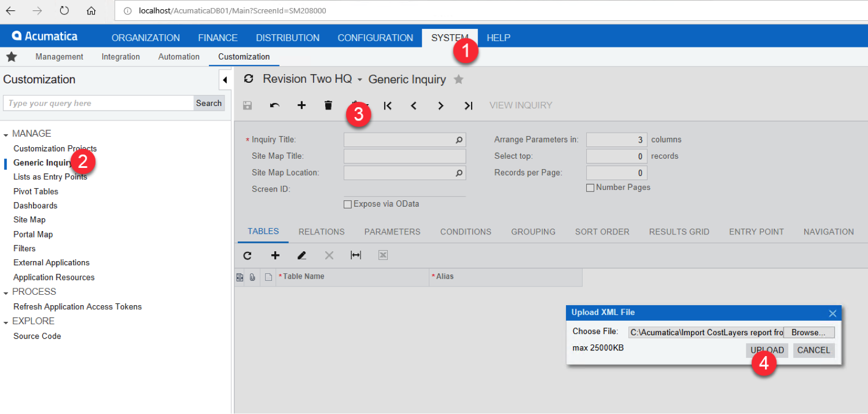868x414 pixels.
Task: Navigate to the last record
Action: click(x=469, y=105)
